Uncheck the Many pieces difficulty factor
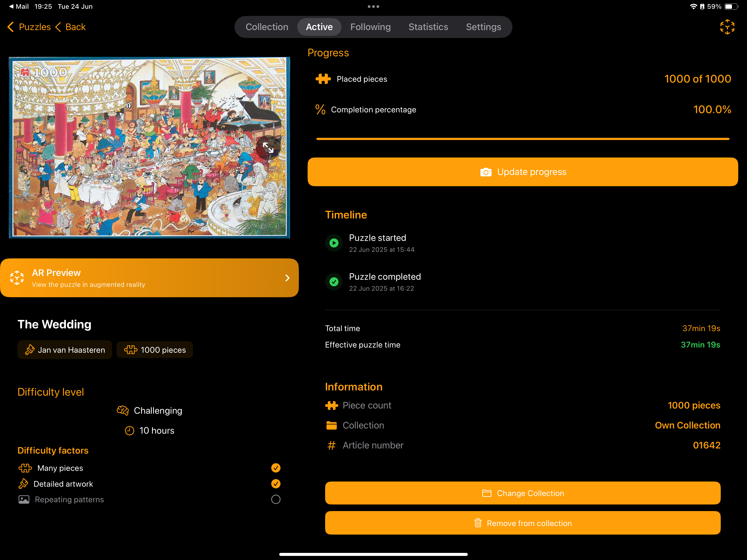The width and height of the screenshot is (747, 560). pyautogui.click(x=276, y=468)
